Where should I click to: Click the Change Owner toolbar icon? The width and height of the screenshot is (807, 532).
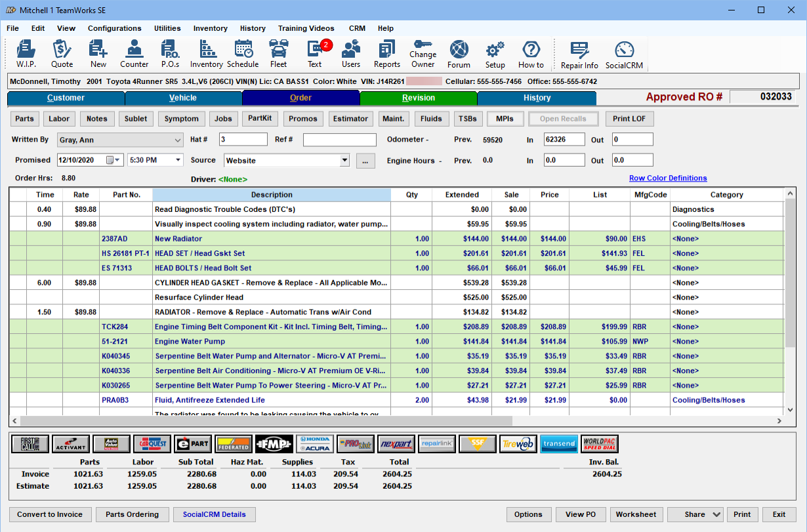[x=423, y=54]
